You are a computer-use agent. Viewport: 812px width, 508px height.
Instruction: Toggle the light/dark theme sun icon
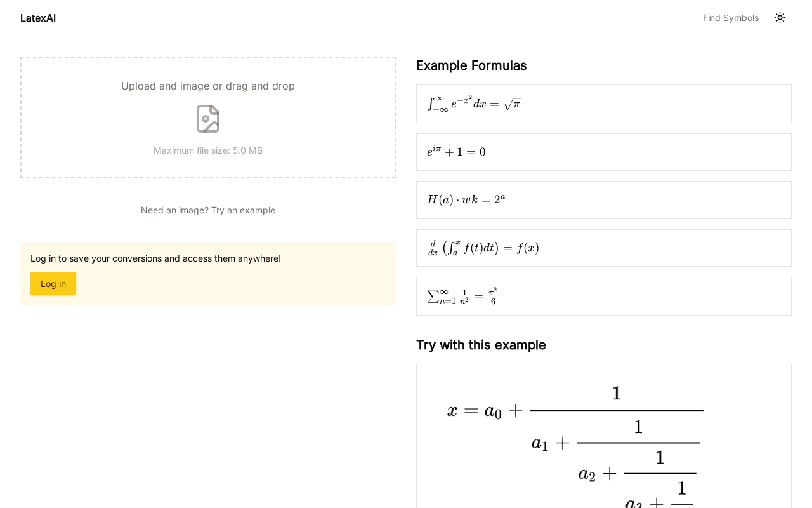[x=780, y=18]
